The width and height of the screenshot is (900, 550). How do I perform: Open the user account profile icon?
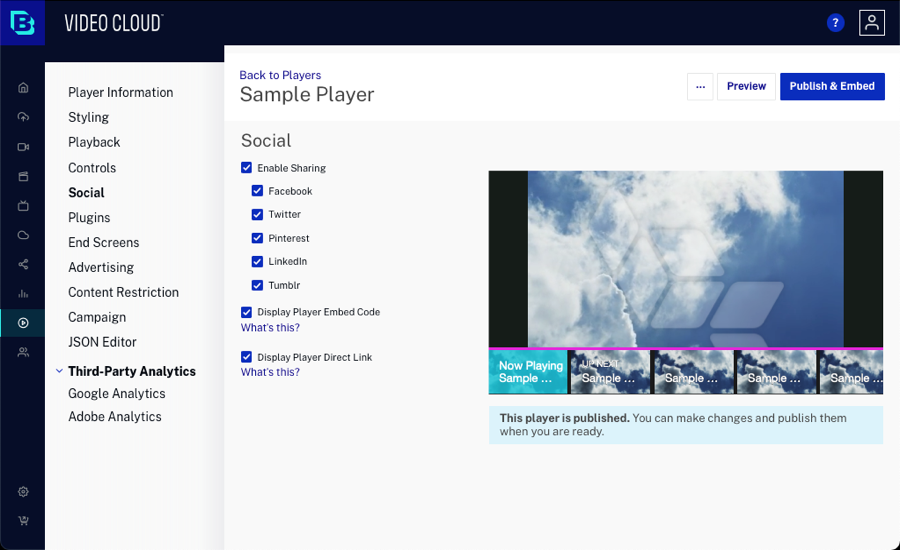[872, 23]
